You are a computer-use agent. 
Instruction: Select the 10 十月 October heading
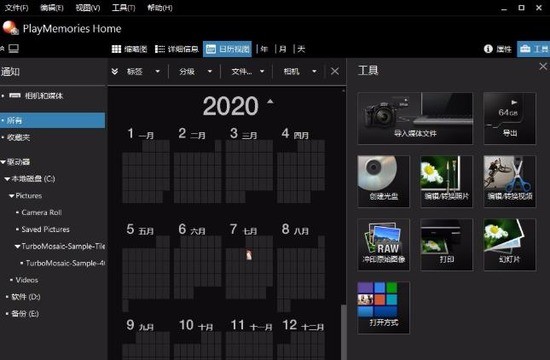[196, 325]
